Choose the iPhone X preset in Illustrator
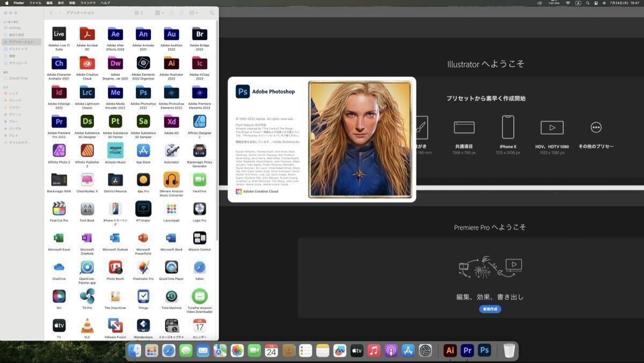 pyautogui.click(x=508, y=134)
